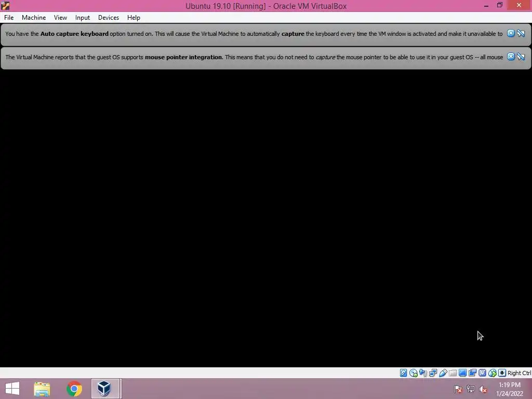Open the network tray icon
The image size is (532, 399).
tap(471, 389)
